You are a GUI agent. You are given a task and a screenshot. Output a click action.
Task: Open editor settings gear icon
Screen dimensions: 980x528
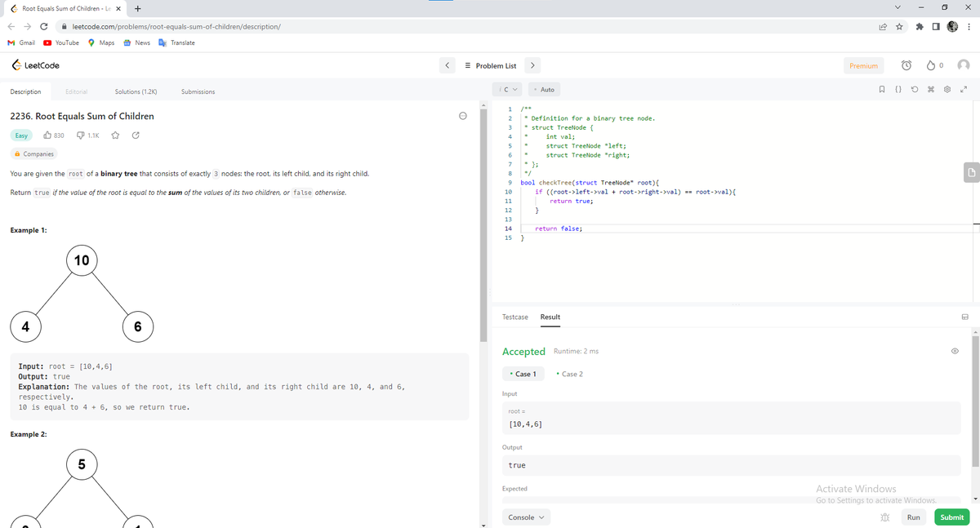pos(947,89)
